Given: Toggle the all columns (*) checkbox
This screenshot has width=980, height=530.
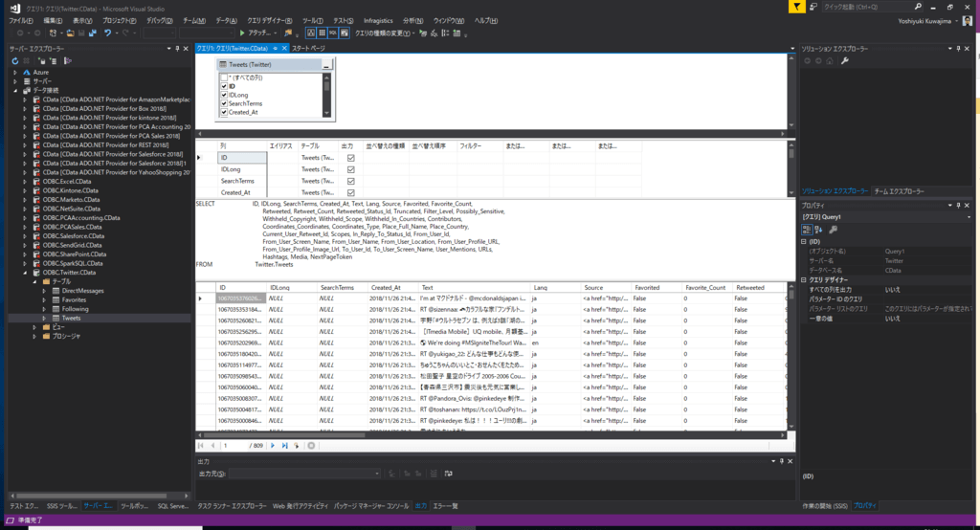Looking at the screenshot, I should pyautogui.click(x=224, y=77).
